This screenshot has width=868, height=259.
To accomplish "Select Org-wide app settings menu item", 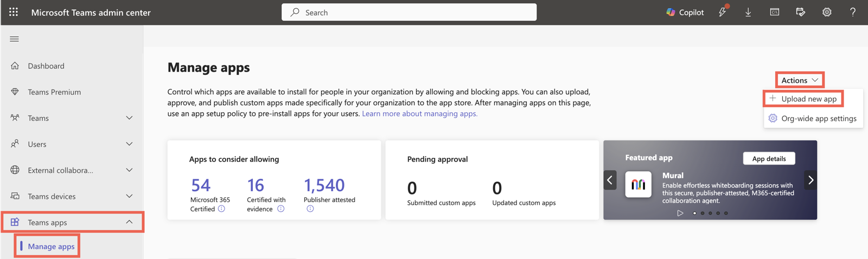I will coord(813,118).
